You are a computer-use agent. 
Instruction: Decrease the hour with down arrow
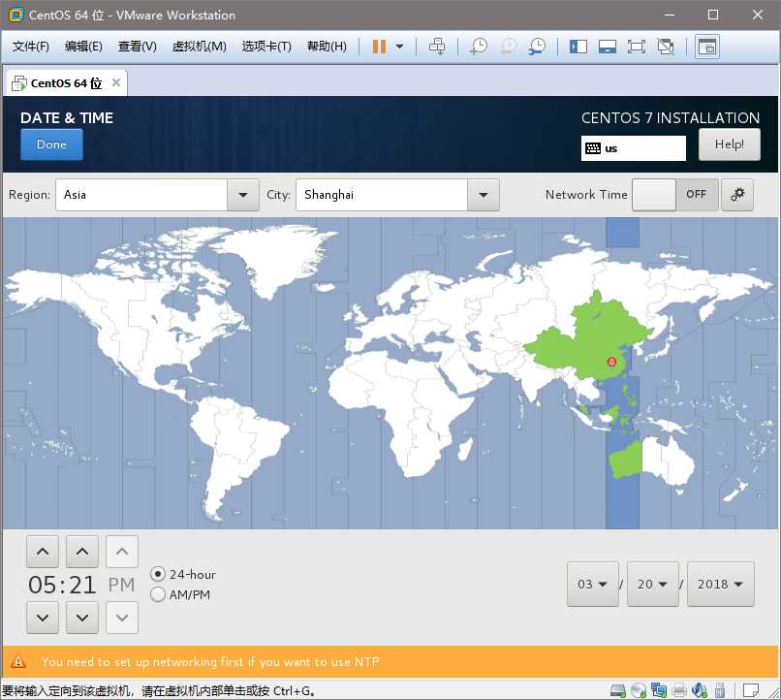43,618
